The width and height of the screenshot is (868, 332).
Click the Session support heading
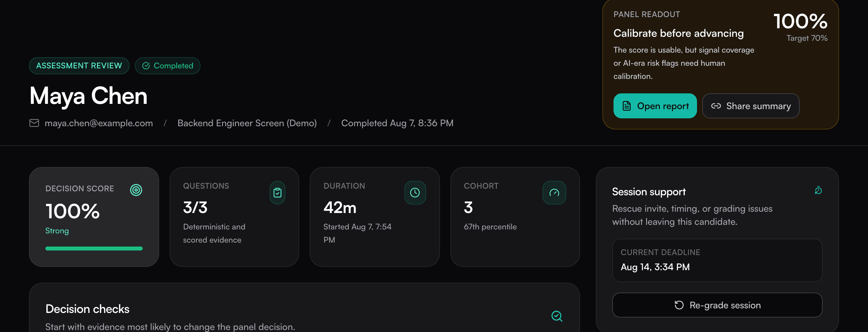coord(649,192)
